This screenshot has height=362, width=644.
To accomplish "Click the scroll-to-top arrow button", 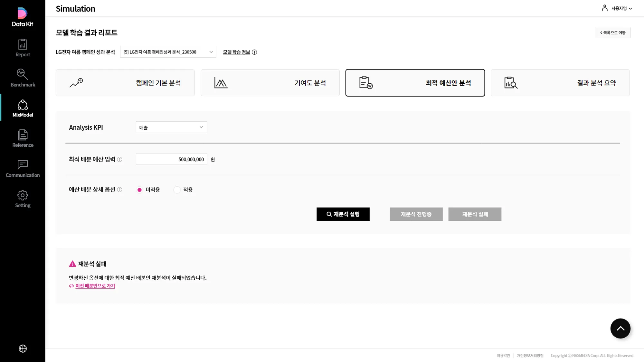I will coord(620,329).
